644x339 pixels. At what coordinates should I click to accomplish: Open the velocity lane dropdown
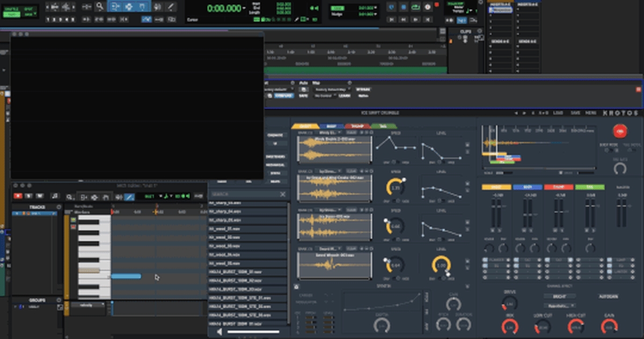coord(87,305)
